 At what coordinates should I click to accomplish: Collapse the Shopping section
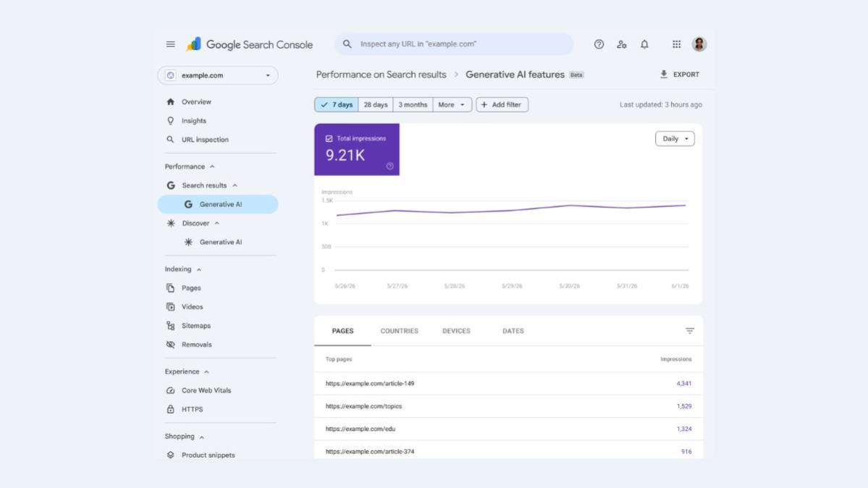pos(201,437)
